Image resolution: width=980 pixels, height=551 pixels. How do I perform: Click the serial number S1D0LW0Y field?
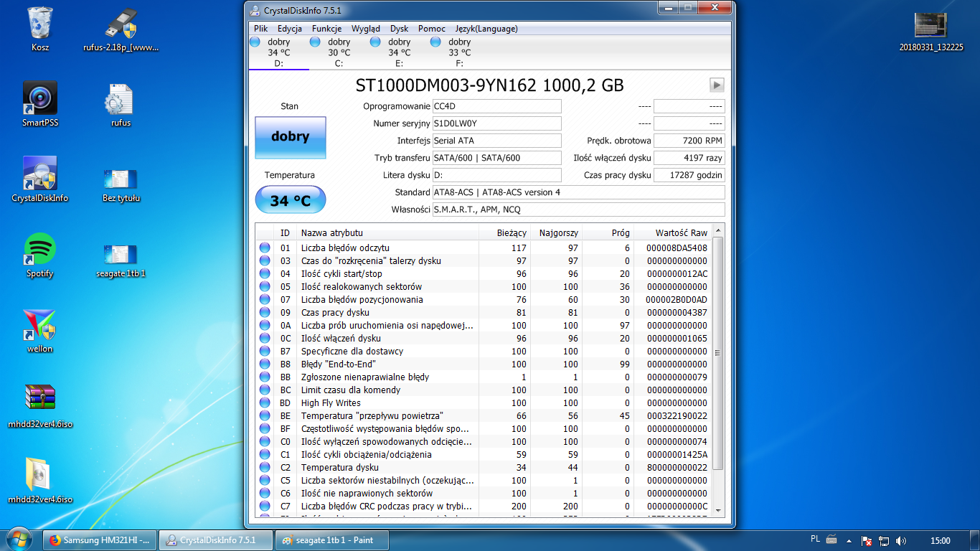coord(497,123)
